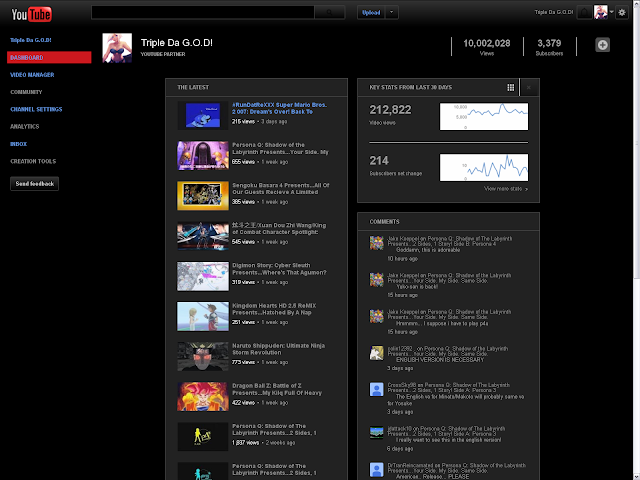This screenshot has width=640, height=480.
Task: Click the account avatar in the header
Action: (600, 12)
